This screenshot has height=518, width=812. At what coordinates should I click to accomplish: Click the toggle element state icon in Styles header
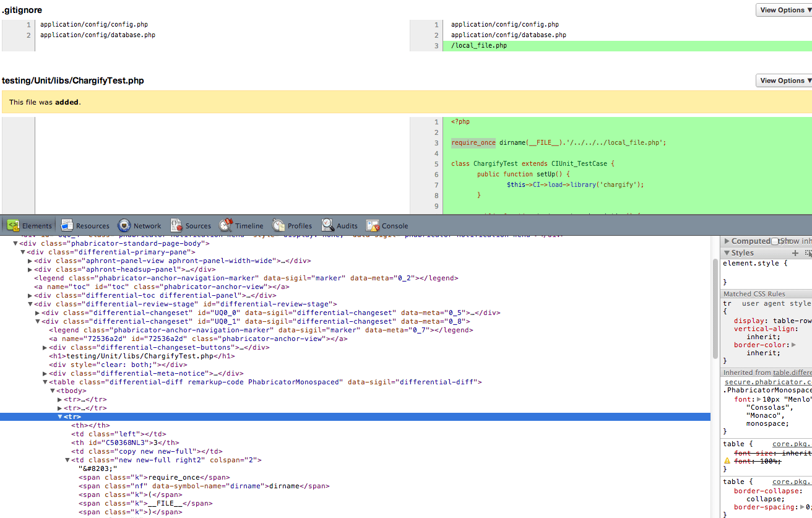808,253
